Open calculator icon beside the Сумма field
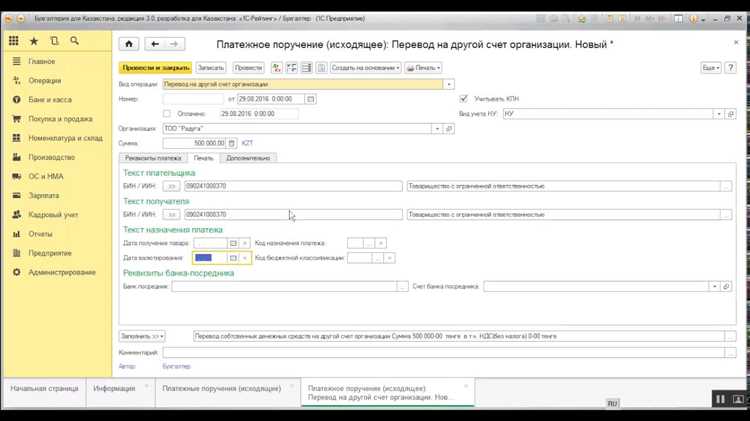Image resolution: width=750 pixels, height=421 pixels. click(232, 143)
